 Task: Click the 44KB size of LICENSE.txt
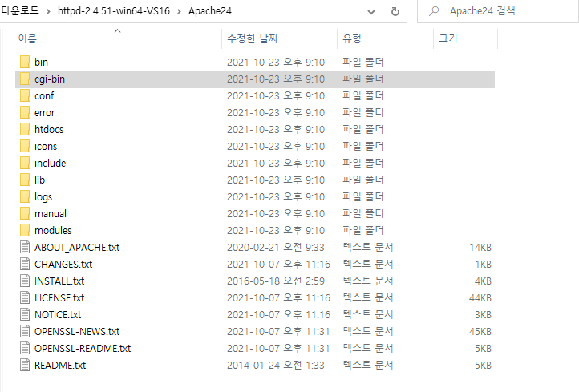480,298
